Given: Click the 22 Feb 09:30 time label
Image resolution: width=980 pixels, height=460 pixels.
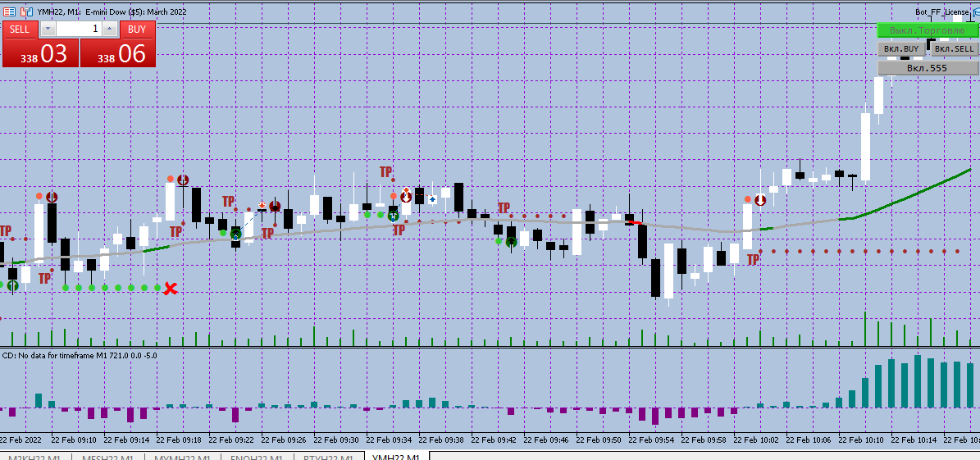Looking at the screenshot, I should click(336, 440).
